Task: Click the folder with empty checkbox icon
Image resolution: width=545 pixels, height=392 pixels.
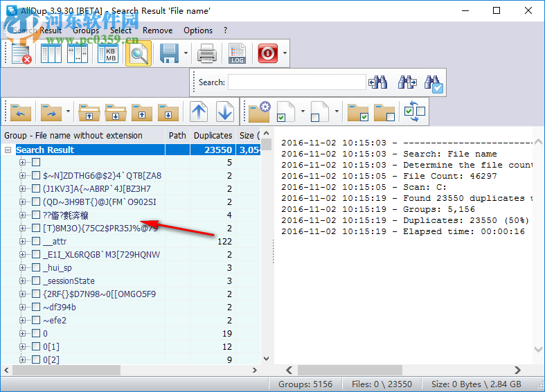Action: coord(384,112)
